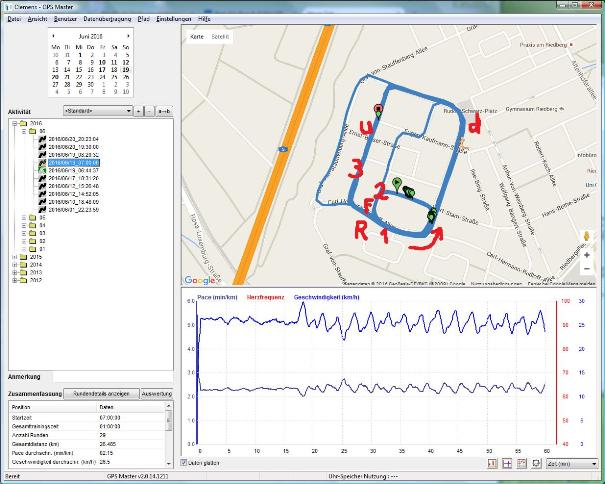Viewport: 605px width, 484px height.
Task: Click the red stop marker on map
Action: click(x=378, y=108)
